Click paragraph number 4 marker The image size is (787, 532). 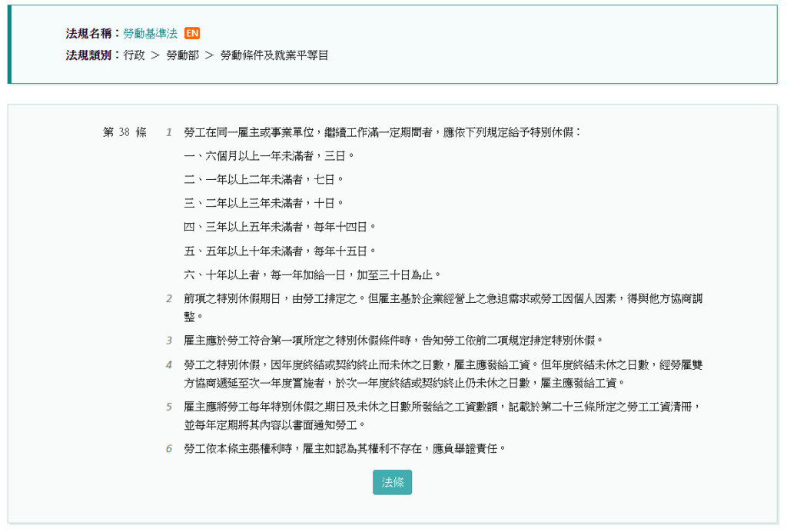point(169,365)
